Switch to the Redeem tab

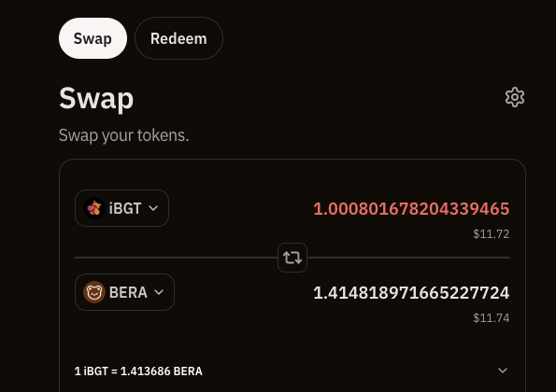point(178,38)
